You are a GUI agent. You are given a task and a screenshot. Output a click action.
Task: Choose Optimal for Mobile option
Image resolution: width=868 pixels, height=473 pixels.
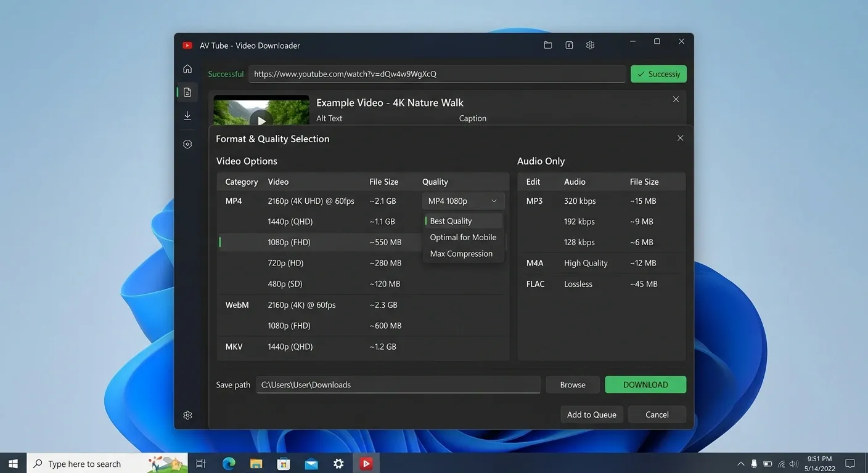coord(463,237)
